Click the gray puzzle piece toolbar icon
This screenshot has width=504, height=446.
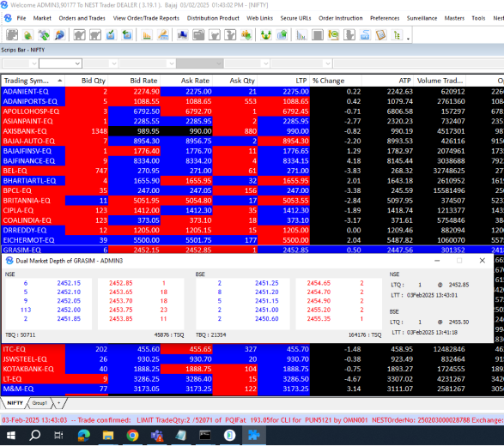pyautogui.click(x=12, y=34)
